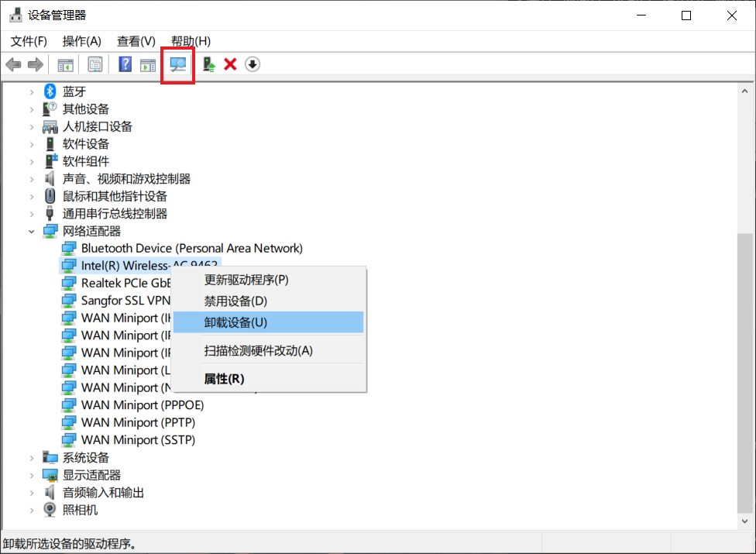Click the 显示适配器 category icon

point(50,475)
